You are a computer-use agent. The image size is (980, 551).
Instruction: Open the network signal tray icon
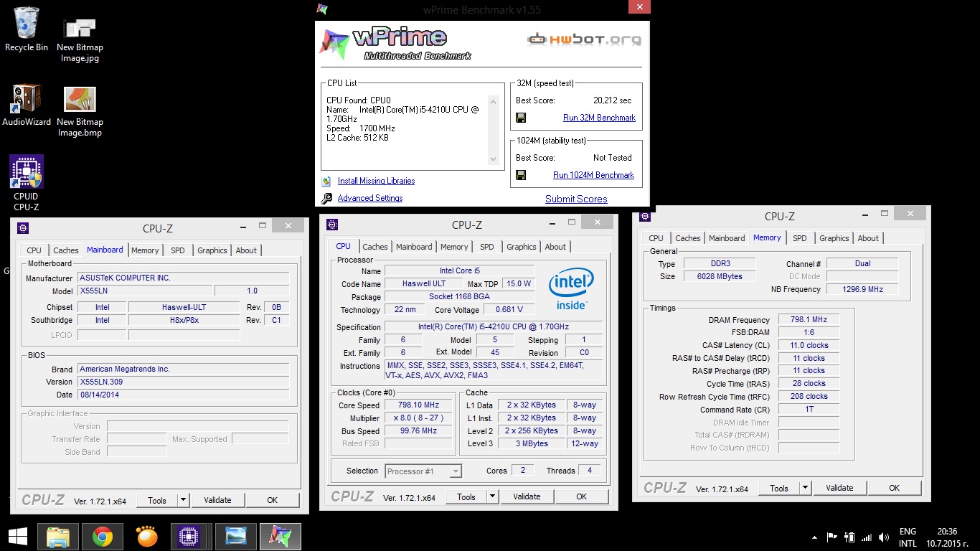867,537
